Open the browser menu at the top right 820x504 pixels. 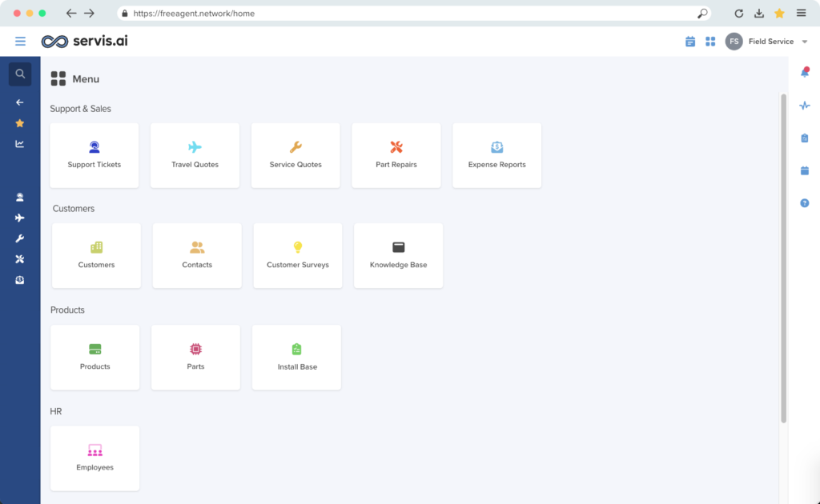click(801, 13)
